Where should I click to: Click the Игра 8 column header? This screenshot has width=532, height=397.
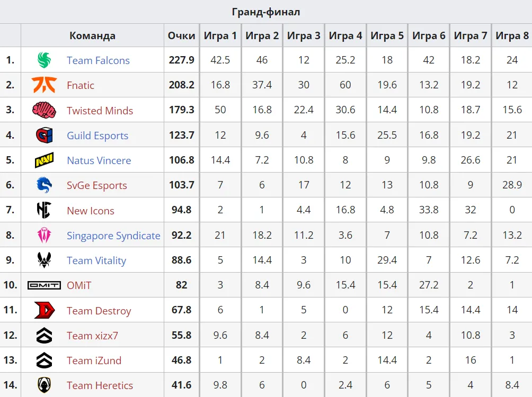click(512, 35)
